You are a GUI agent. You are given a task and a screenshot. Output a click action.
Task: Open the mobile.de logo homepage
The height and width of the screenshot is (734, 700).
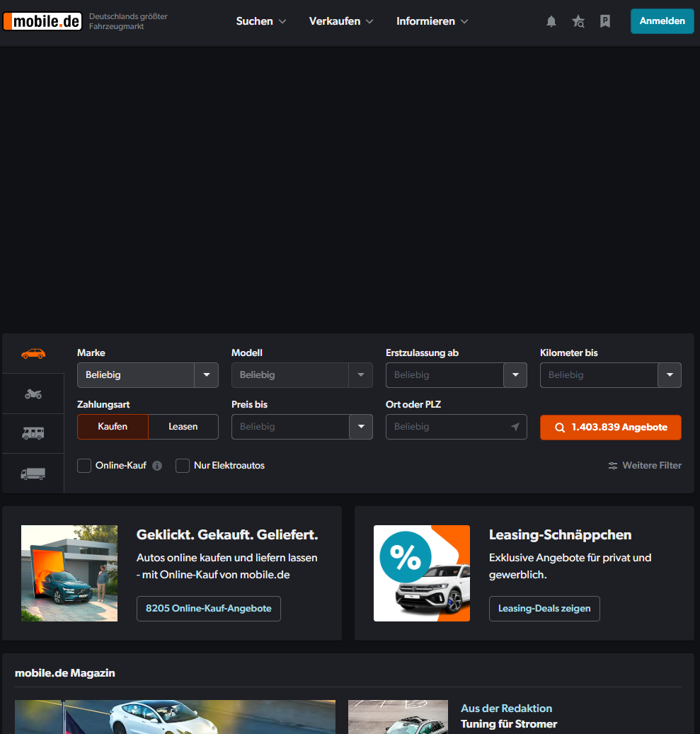[x=42, y=21]
